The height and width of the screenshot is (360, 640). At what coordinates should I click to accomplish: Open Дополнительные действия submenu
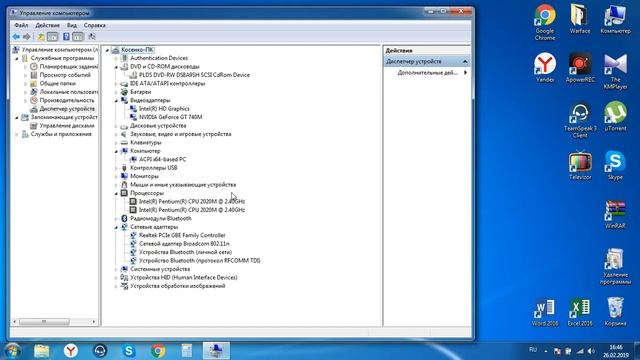pyautogui.click(x=429, y=72)
